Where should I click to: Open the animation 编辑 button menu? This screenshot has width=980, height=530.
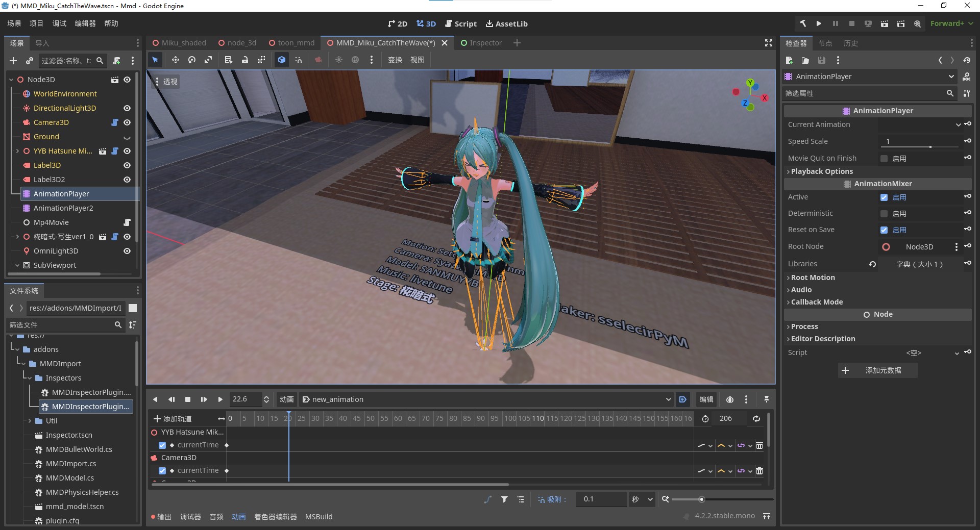[706, 399]
